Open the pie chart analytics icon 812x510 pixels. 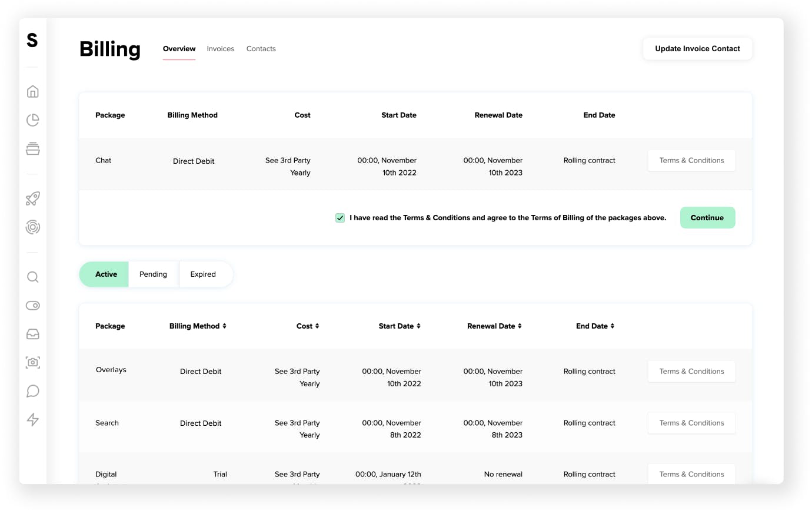33,120
